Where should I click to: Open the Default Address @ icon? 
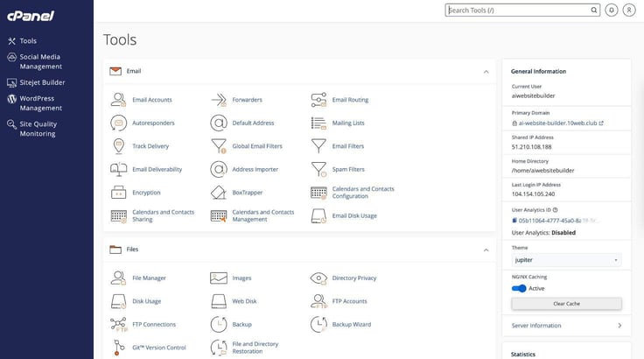(219, 123)
